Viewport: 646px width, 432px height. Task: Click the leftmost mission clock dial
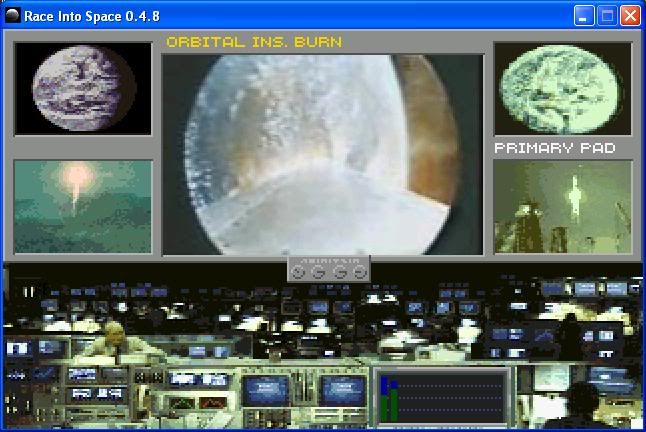[x=297, y=272]
